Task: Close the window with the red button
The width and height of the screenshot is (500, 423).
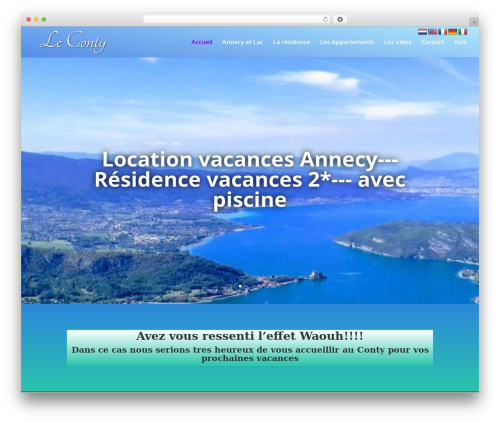Action: [29, 19]
